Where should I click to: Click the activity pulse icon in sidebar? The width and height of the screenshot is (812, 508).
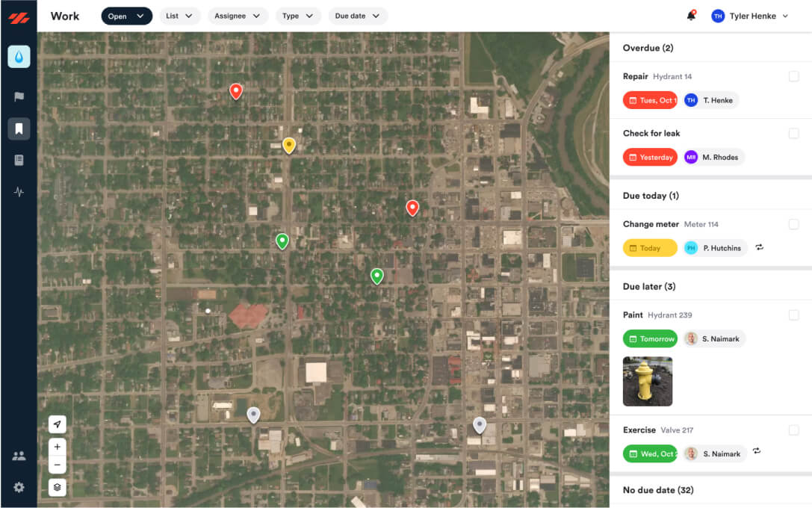click(19, 191)
